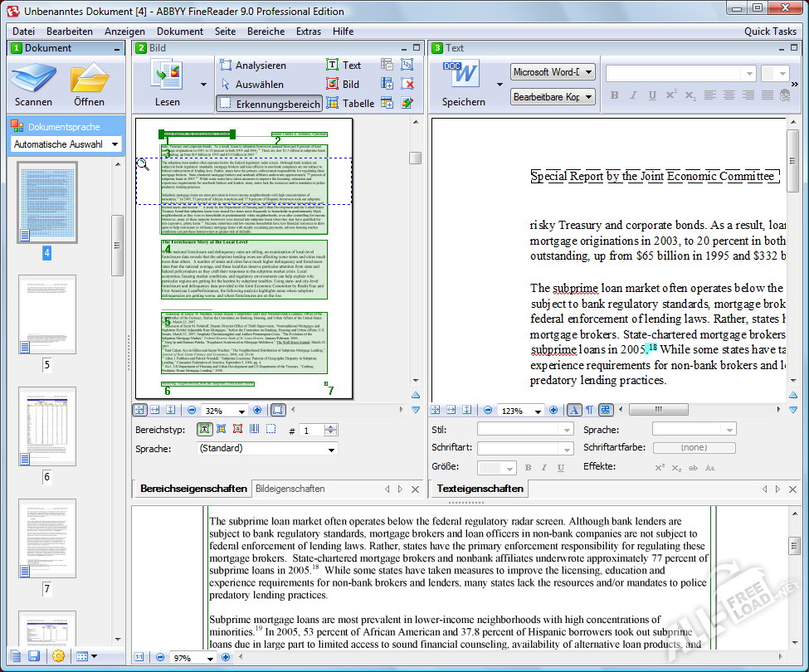Toggle the Auswählen pointer tool
The image size is (809, 672).
[252, 84]
